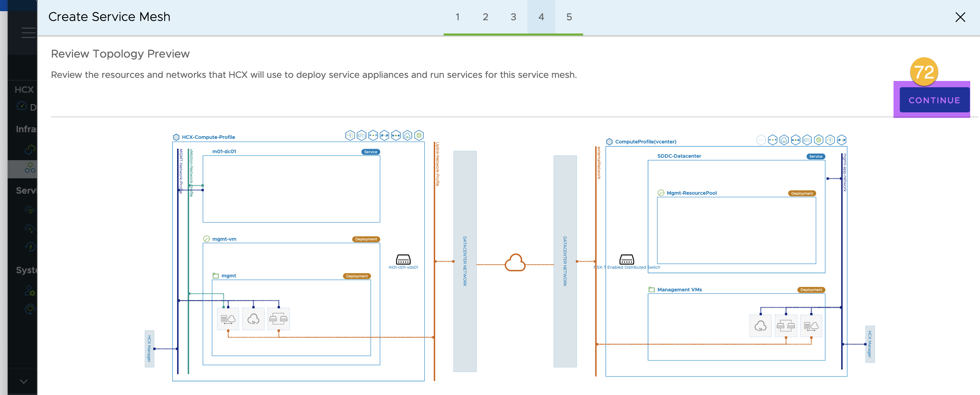Click the Deployment badge next to Mgmt-ResourcePool
Screen dimensions: 980x395
tap(802, 193)
